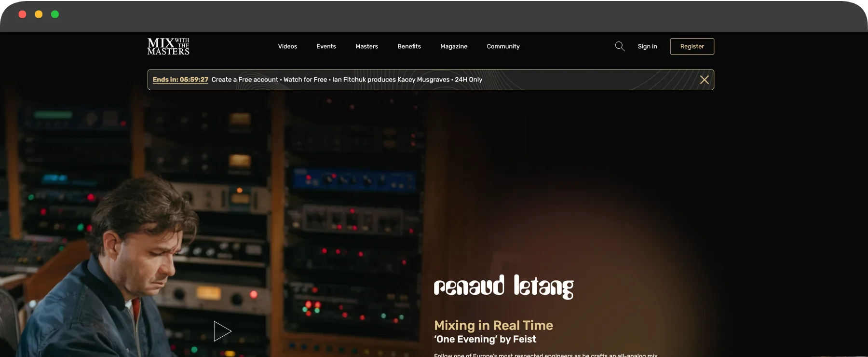Click the Mix With The Masters logo
This screenshot has width=868, height=357.
(x=168, y=46)
